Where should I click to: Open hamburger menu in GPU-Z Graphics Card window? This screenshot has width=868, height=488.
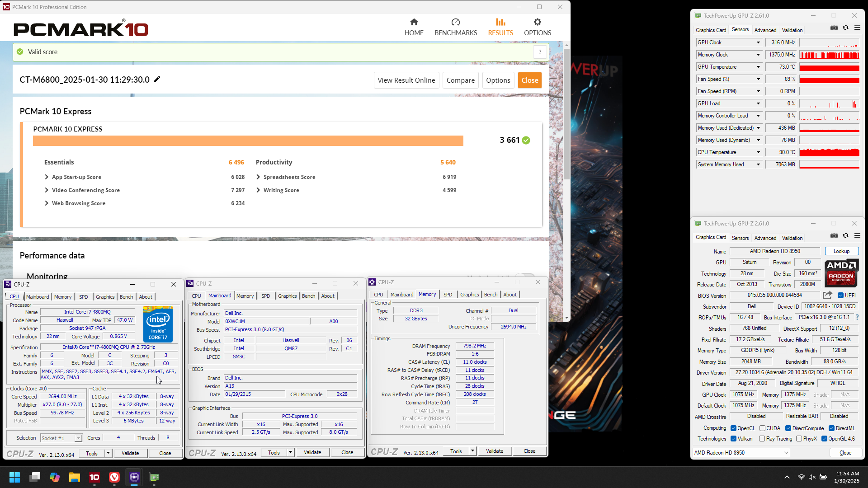tap(857, 236)
